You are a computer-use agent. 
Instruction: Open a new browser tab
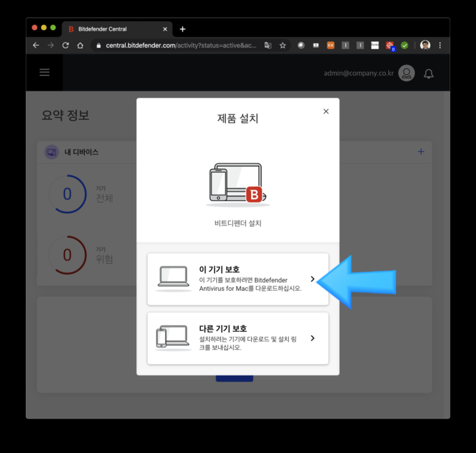point(182,29)
